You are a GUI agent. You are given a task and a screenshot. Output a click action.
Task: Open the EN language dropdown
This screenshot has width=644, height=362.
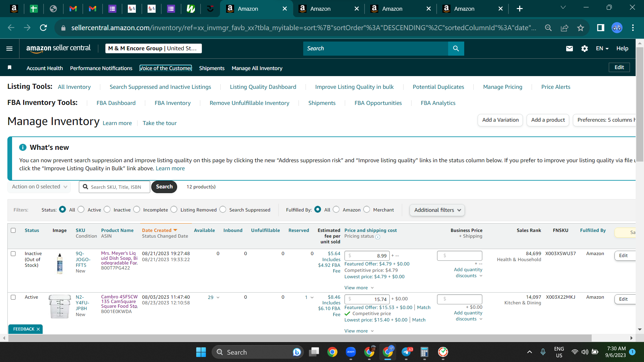[602, 49]
